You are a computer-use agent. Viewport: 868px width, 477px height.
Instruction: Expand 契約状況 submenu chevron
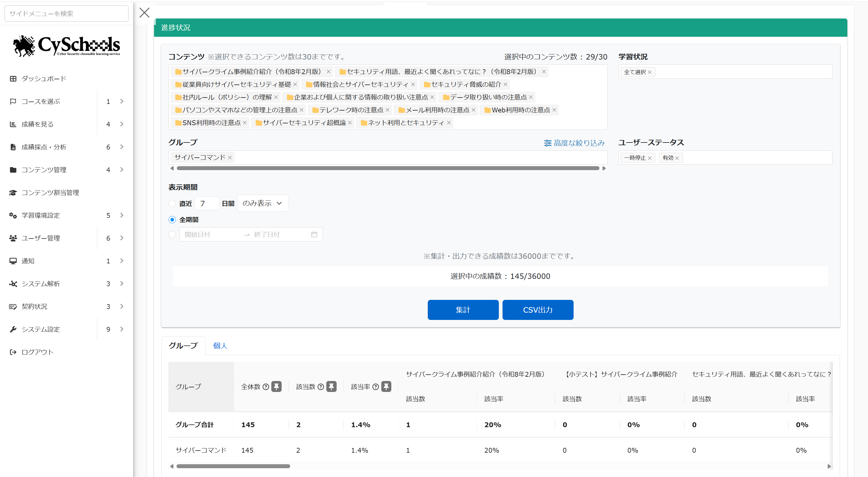click(122, 307)
